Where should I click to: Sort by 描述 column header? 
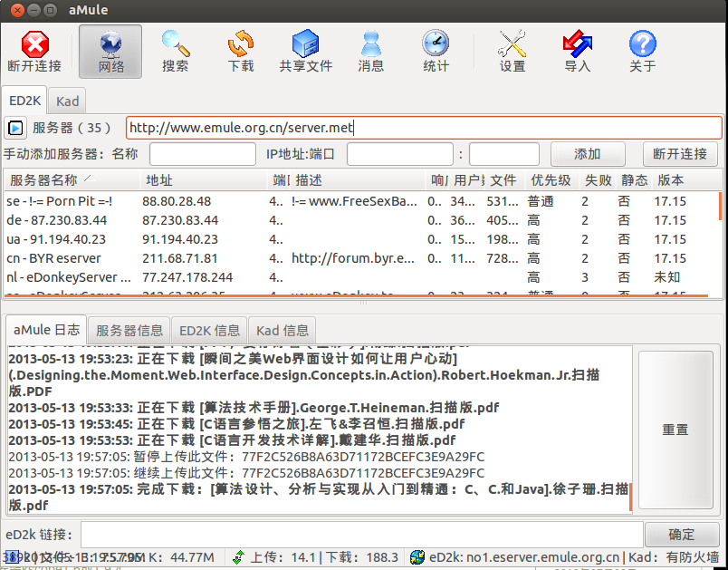click(x=358, y=179)
